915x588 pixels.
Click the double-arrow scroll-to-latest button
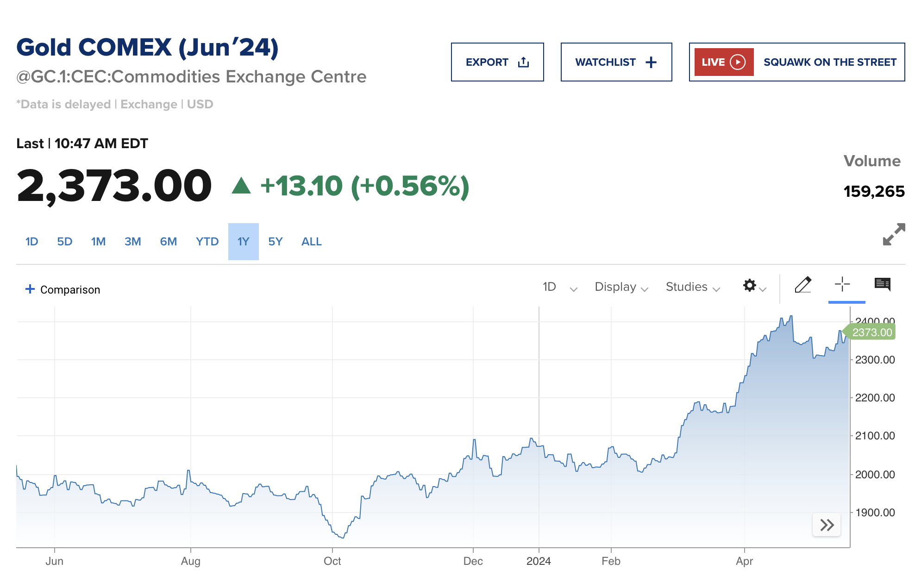(x=827, y=525)
